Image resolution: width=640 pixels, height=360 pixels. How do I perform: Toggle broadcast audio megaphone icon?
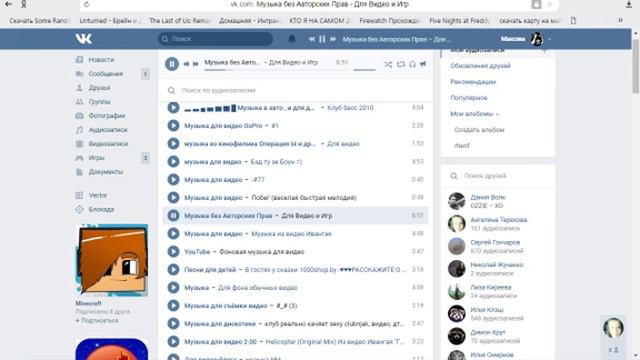423,64
